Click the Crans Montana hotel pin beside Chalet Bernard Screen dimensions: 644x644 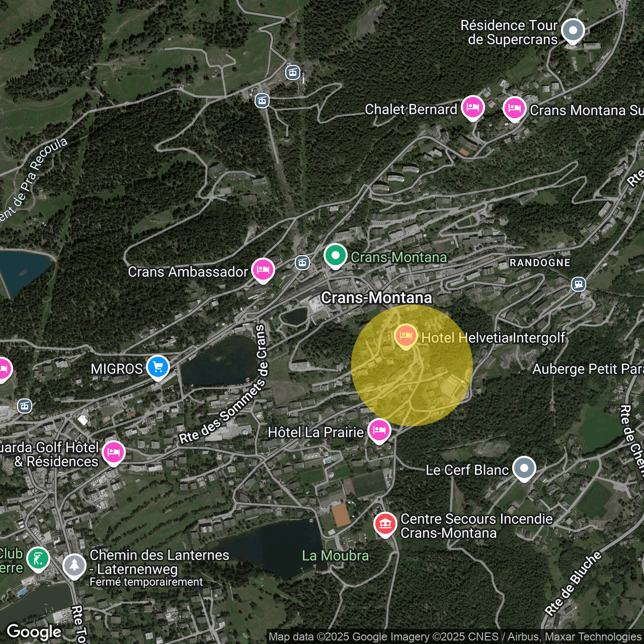[x=514, y=109]
